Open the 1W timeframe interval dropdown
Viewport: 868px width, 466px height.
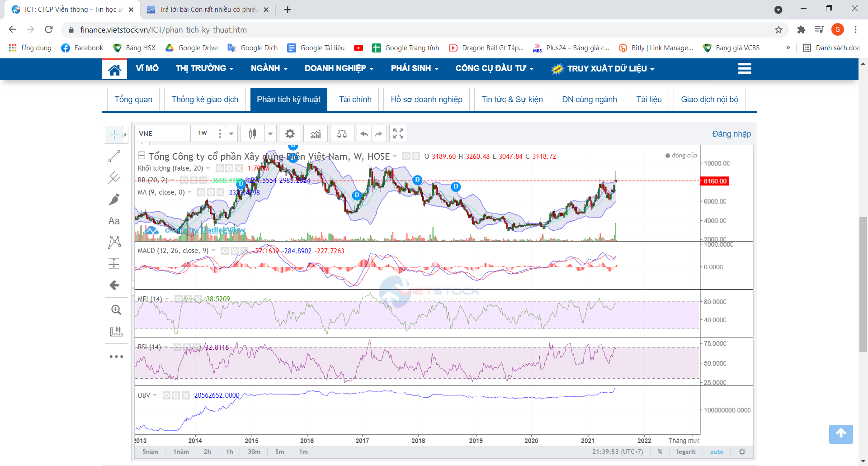[x=203, y=133]
